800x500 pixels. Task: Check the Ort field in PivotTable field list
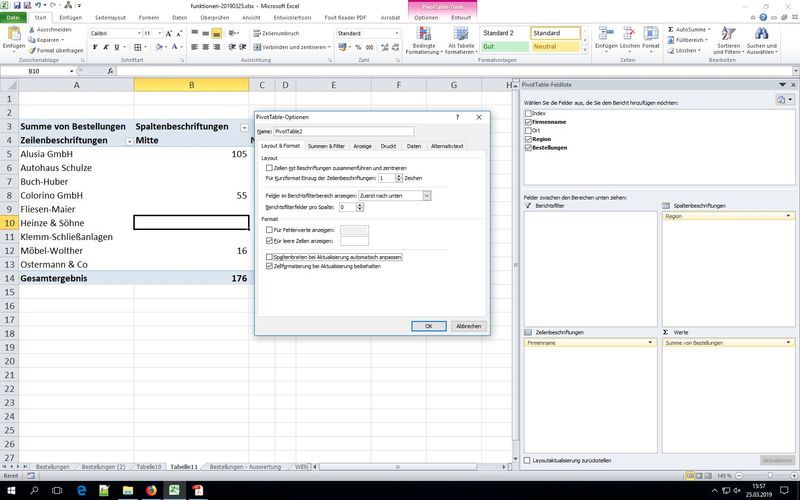(529, 130)
